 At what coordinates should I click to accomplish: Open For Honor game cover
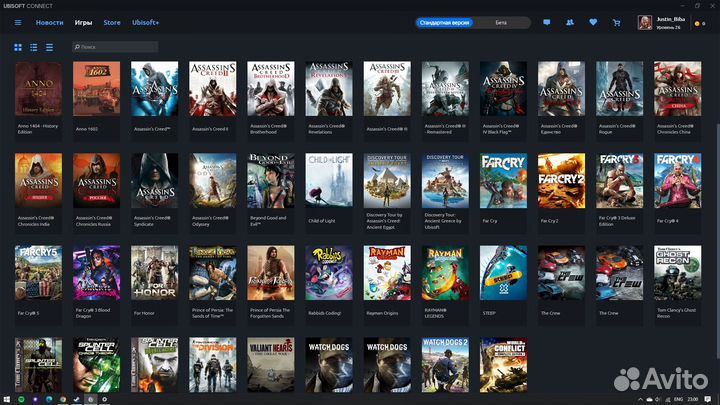[155, 273]
